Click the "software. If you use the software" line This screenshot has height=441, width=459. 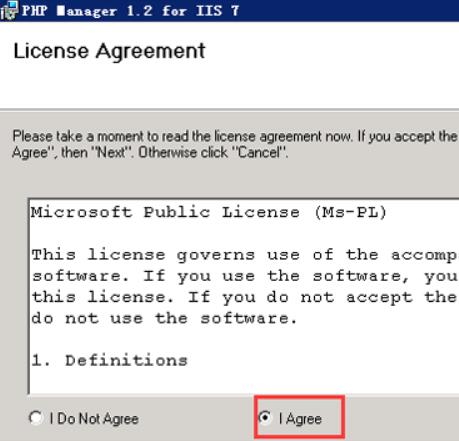point(244,276)
